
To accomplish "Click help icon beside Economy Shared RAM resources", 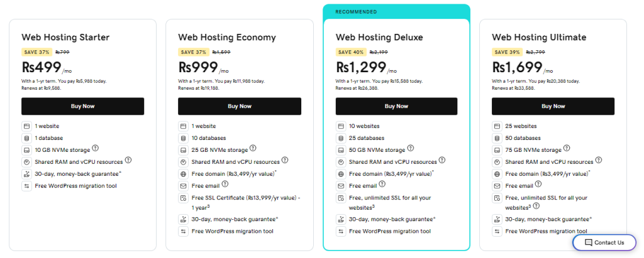I will (285, 161).
